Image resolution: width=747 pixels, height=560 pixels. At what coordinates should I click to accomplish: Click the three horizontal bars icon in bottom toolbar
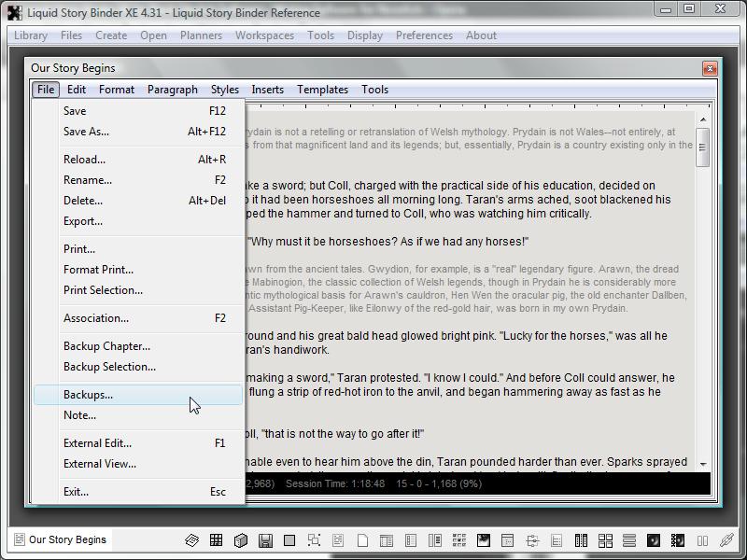629,540
